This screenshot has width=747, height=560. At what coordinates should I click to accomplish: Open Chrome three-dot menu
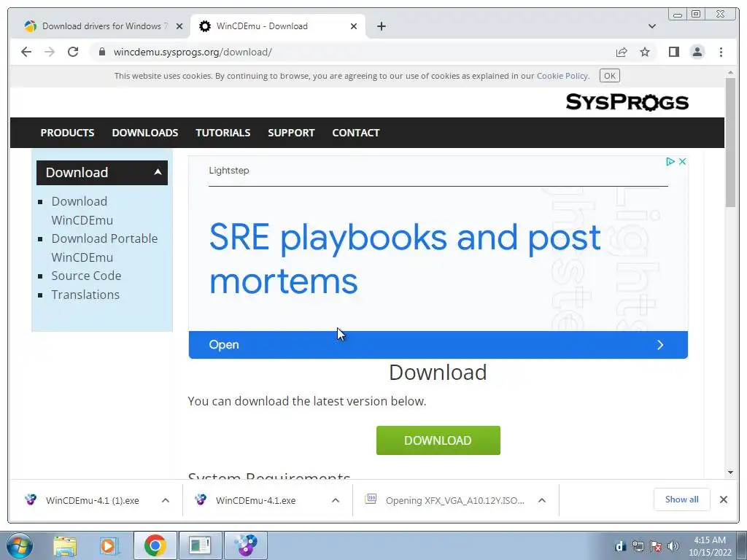(x=721, y=52)
